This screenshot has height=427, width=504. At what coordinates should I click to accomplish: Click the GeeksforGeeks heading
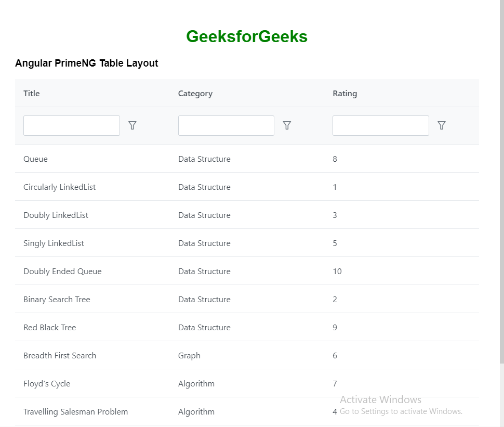(x=247, y=36)
